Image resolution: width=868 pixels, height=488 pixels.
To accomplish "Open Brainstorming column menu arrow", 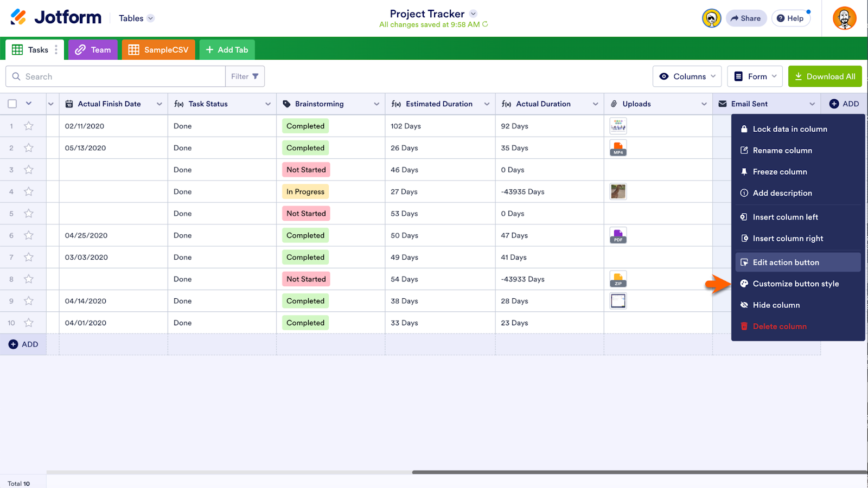I will tap(376, 104).
